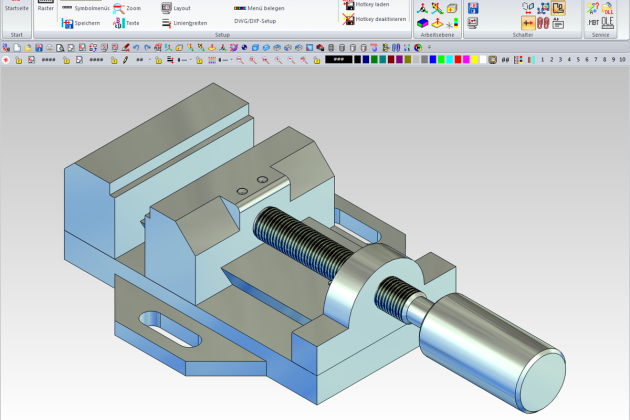Open DWG/DXF-Setup
This screenshot has width=630, height=420.
(254, 21)
